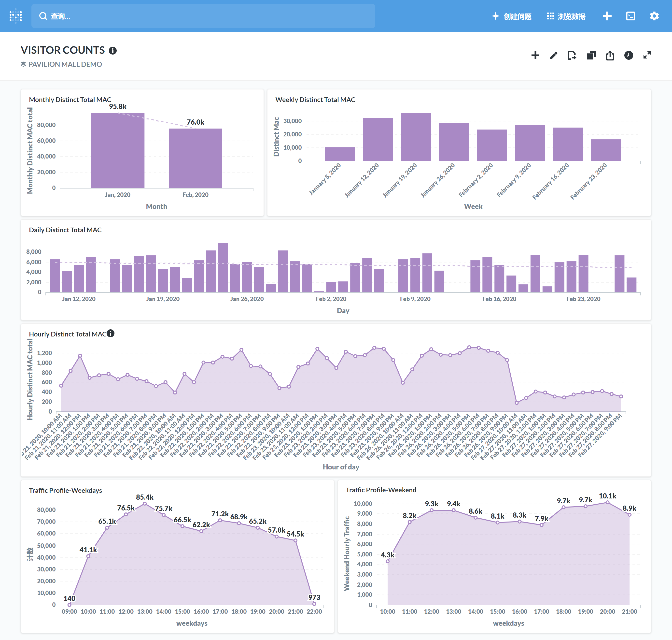Open the settings gear icon

click(654, 16)
